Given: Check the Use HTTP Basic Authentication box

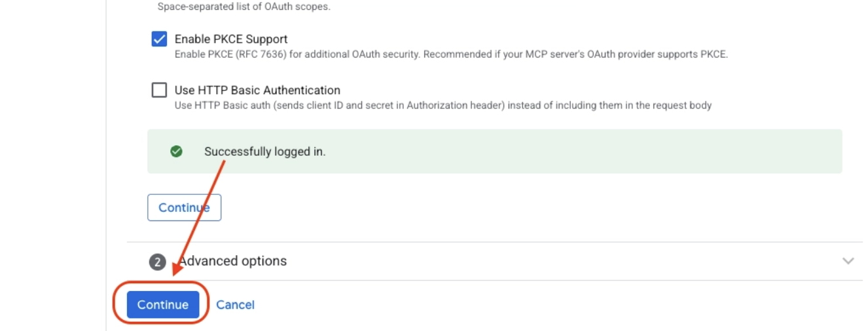Looking at the screenshot, I should [159, 90].
